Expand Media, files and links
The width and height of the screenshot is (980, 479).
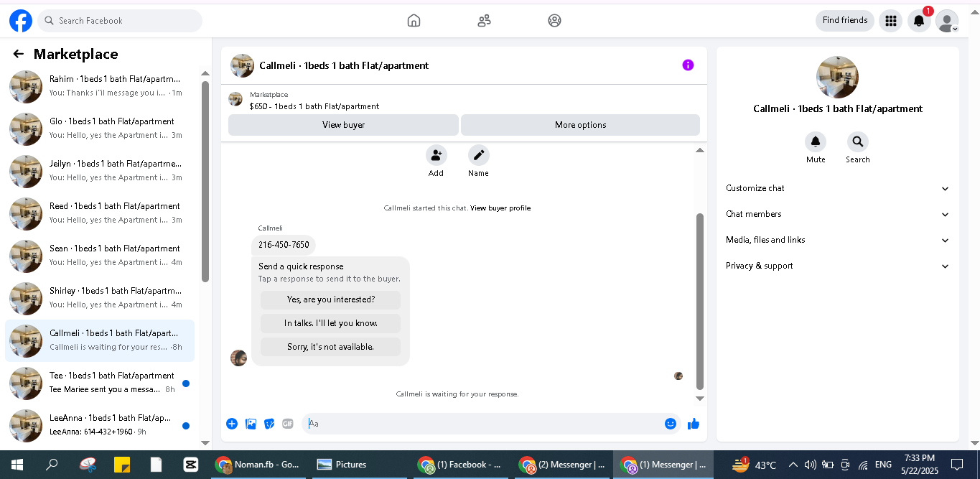click(837, 240)
